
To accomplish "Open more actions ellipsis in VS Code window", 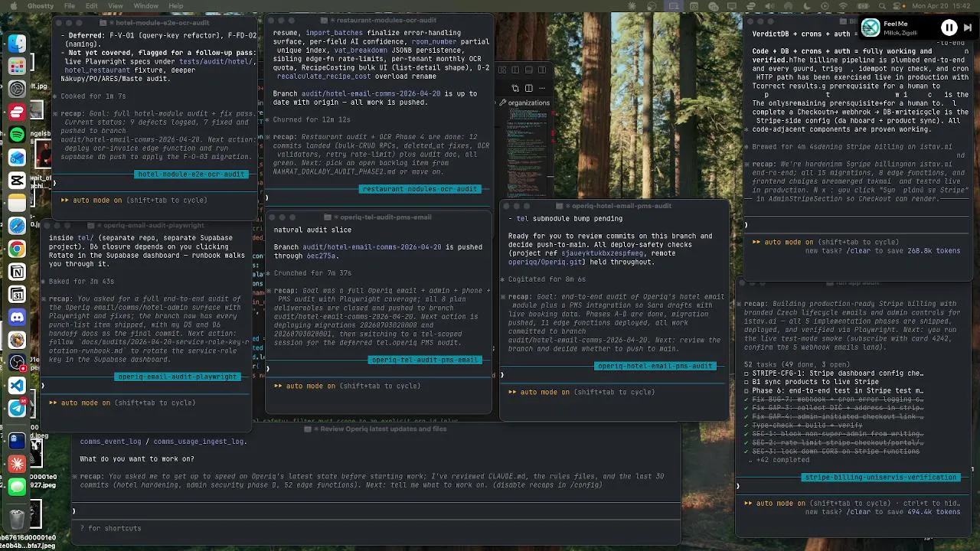I will (x=541, y=88).
